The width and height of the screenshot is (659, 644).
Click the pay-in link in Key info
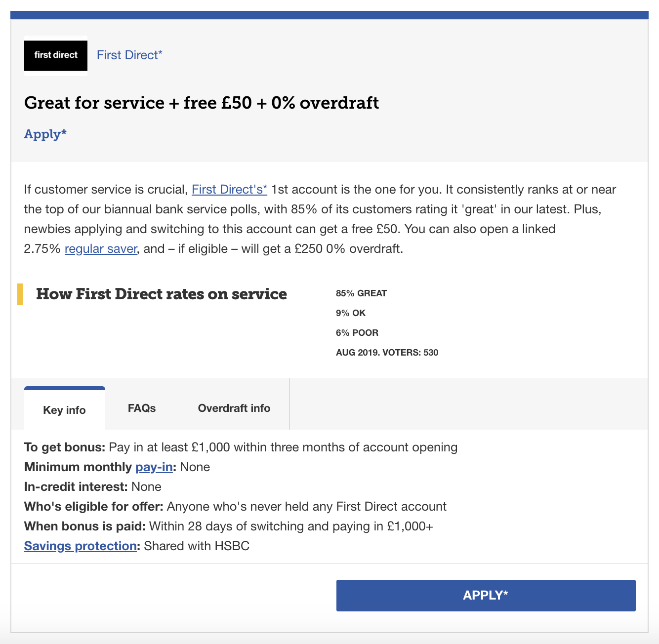(x=154, y=467)
